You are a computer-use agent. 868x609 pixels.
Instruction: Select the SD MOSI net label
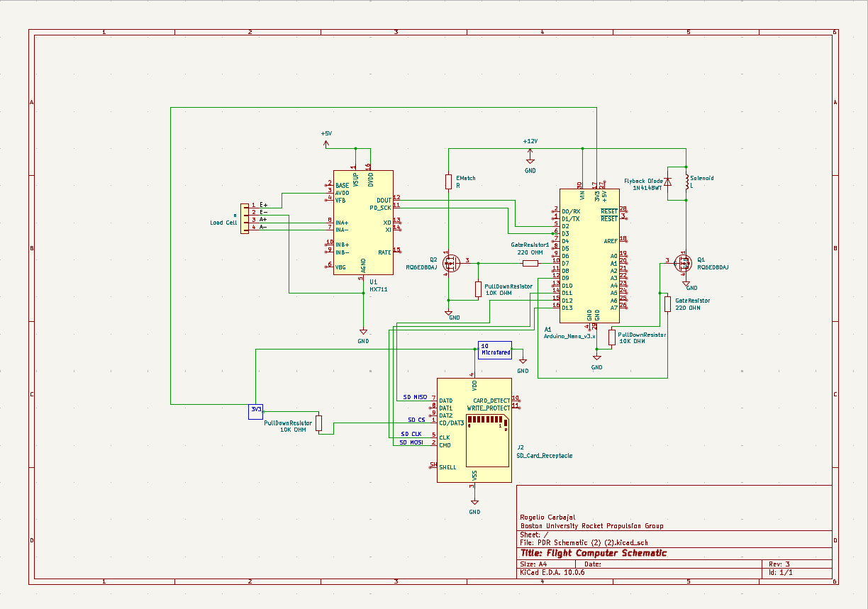pyautogui.click(x=411, y=442)
